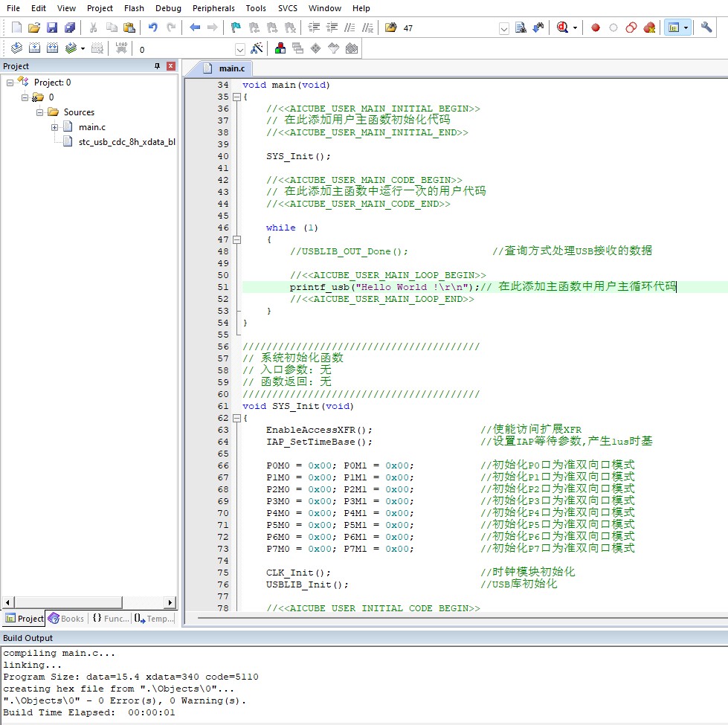Click the Save All icon
The image size is (728, 725).
(70, 28)
